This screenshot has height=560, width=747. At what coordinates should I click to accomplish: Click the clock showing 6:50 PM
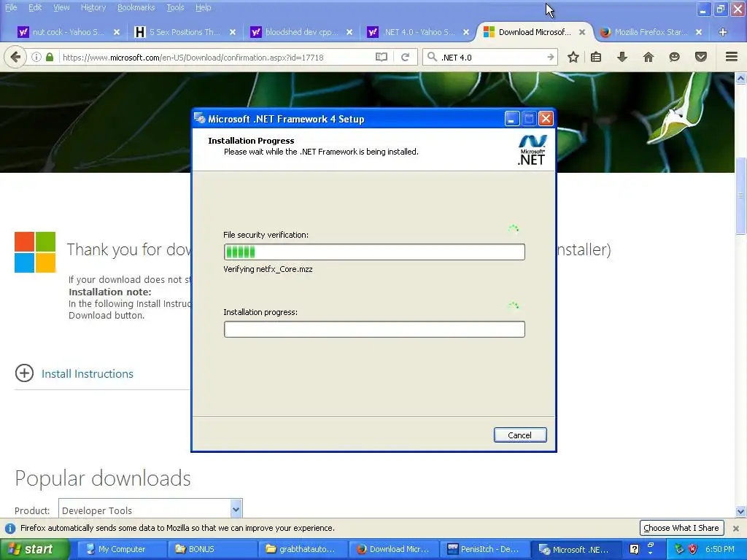click(x=719, y=549)
